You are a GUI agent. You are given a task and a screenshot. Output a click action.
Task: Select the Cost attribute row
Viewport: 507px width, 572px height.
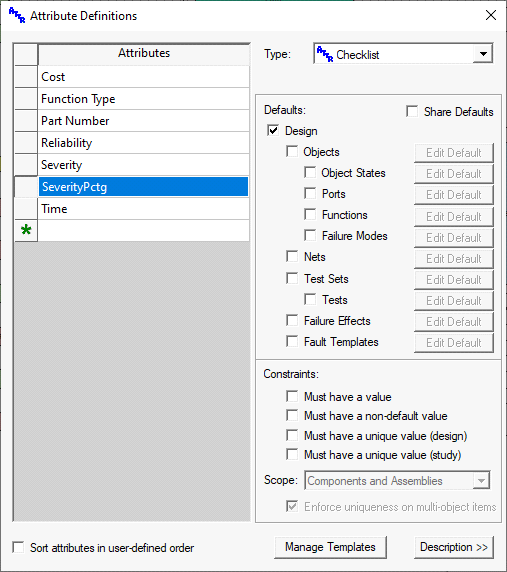point(144,77)
